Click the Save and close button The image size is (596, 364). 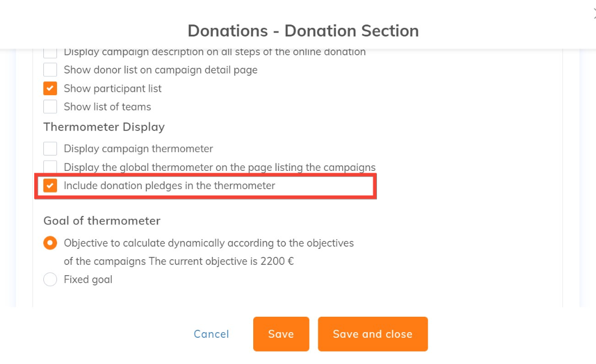pos(372,334)
